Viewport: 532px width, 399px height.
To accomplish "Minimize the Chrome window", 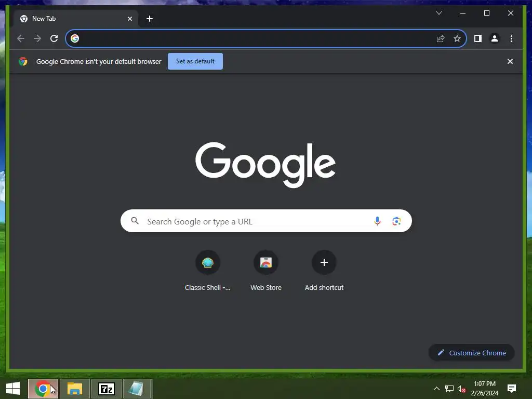I will (x=463, y=13).
